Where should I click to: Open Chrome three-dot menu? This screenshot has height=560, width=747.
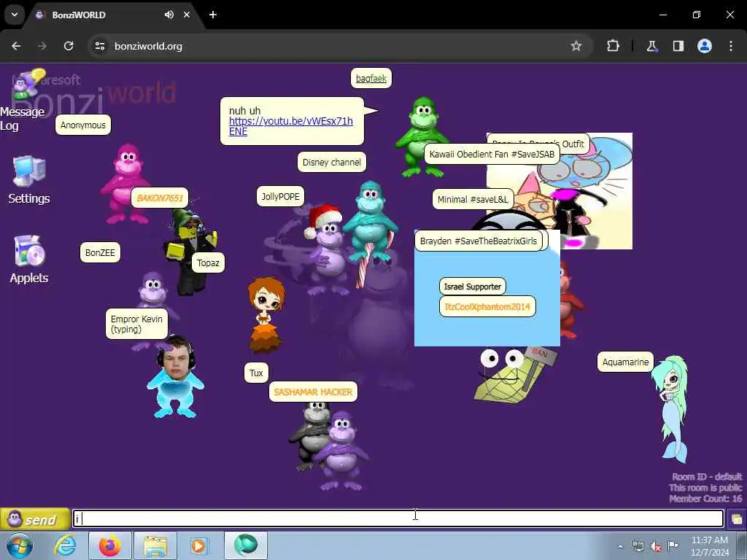pyautogui.click(x=731, y=46)
